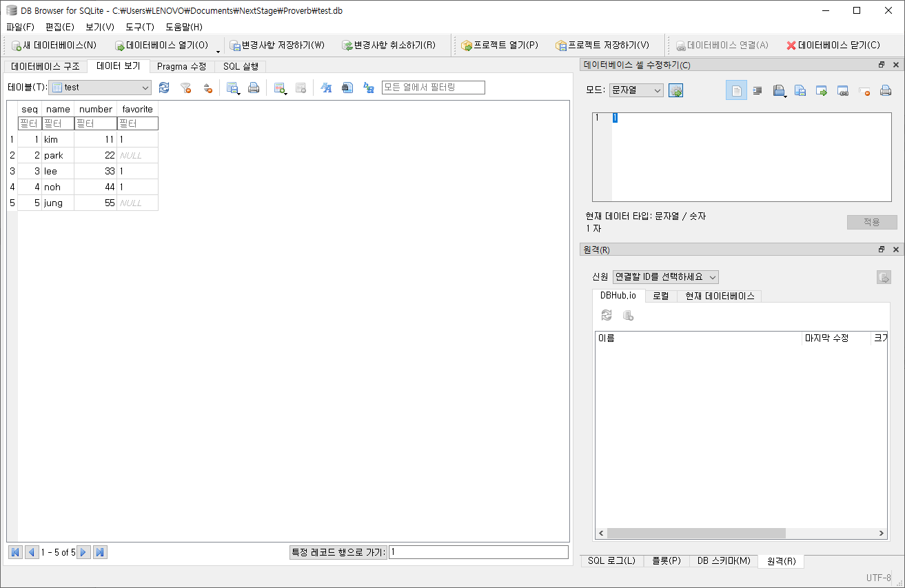Viewport: 905px width, 588px height.
Task: Select the 현재 데이터베이스 tab
Action: coord(720,296)
